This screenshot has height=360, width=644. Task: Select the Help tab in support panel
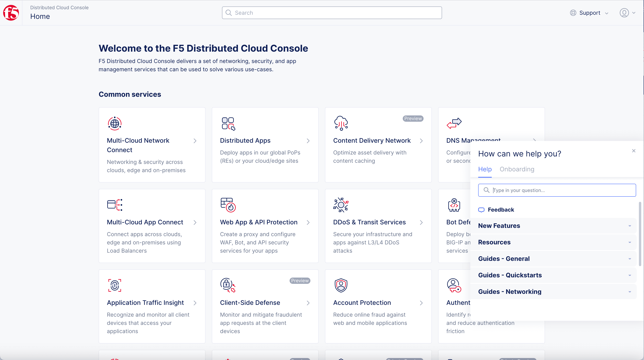click(x=485, y=169)
